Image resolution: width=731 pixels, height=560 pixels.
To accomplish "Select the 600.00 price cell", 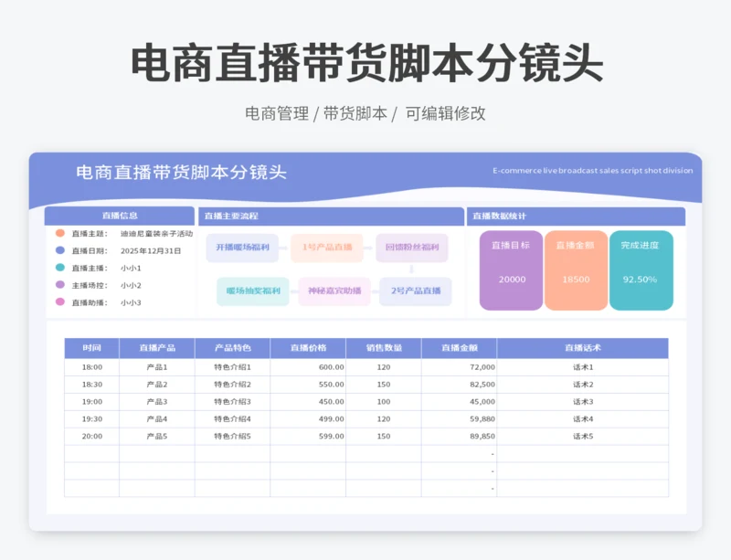I will 308,367.
